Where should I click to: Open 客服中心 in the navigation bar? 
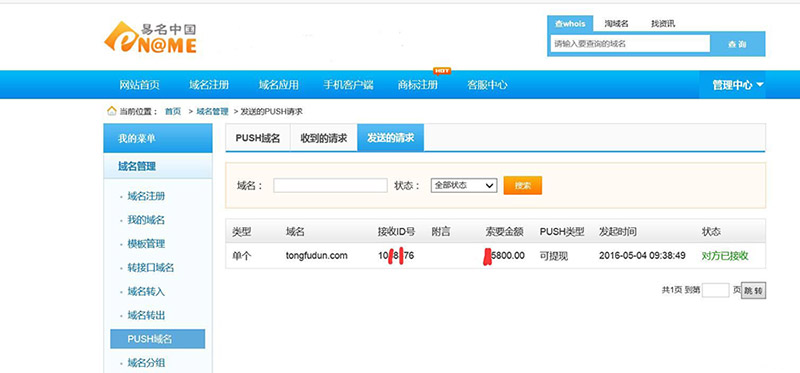487,85
